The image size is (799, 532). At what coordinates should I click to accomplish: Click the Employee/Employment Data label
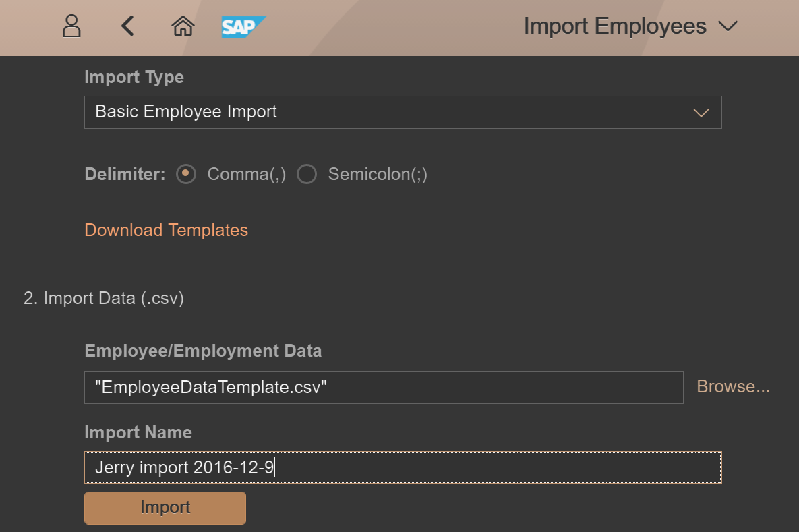[203, 351]
